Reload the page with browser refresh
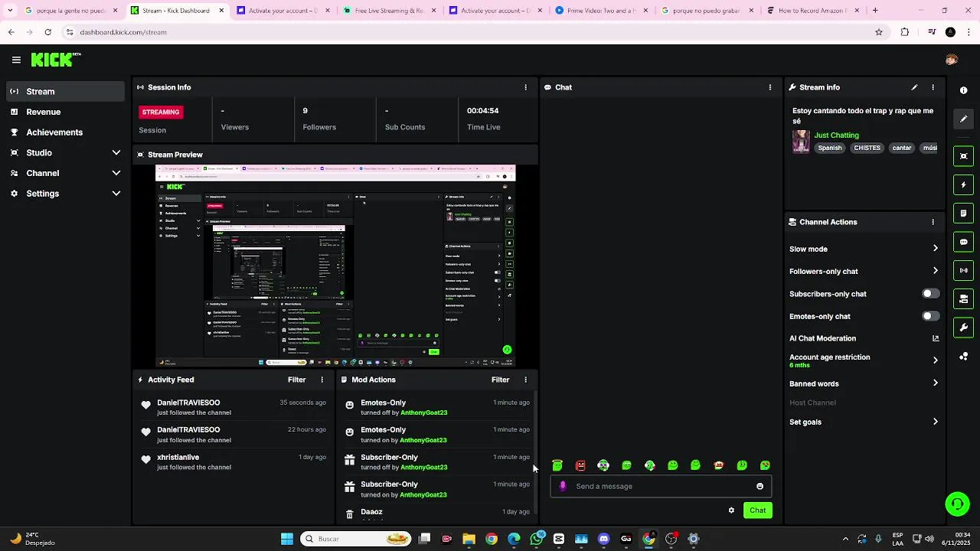 (x=47, y=32)
